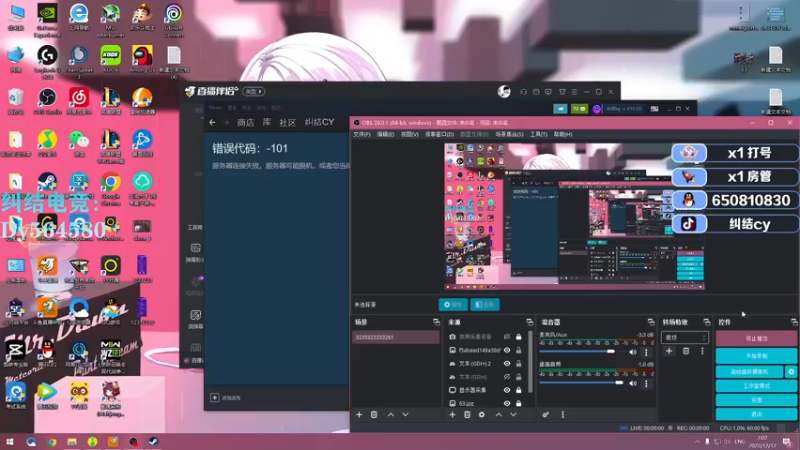The height and width of the screenshot is (450, 800).
Task: Click 属性 properties button above Scenes
Action: pos(453,305)
